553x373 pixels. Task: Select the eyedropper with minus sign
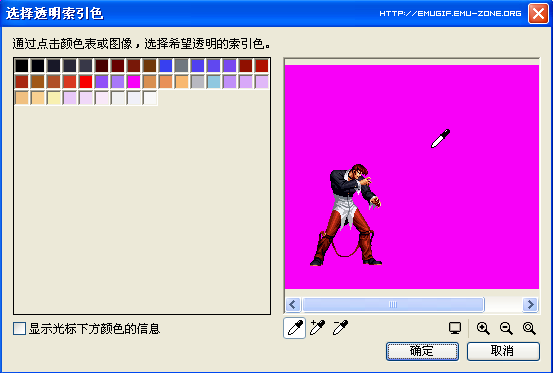click(x=340, y=328)
